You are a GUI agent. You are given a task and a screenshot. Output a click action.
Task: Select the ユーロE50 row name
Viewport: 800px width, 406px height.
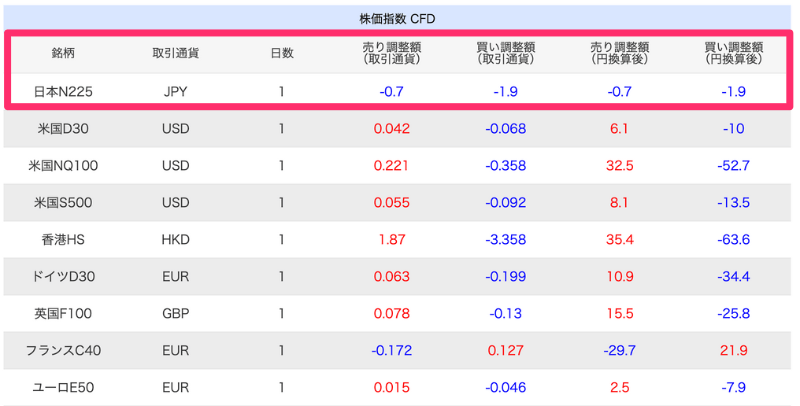[64, 388]
